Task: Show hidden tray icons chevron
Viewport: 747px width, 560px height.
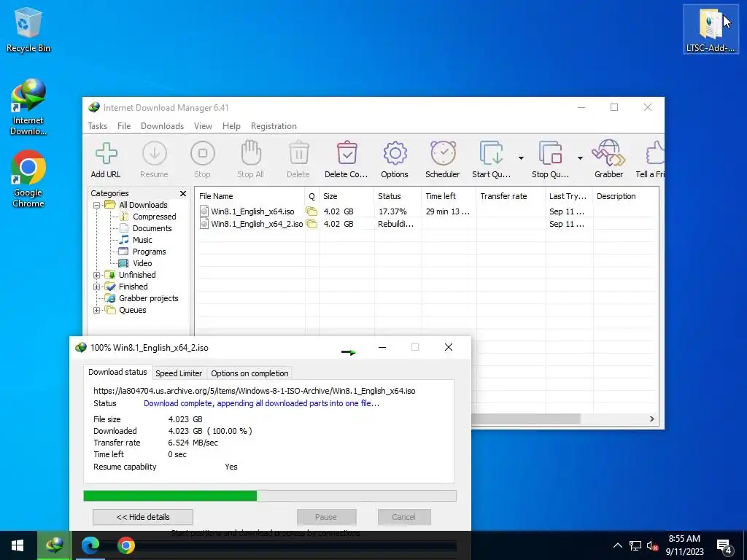Action: pos(617,545)
